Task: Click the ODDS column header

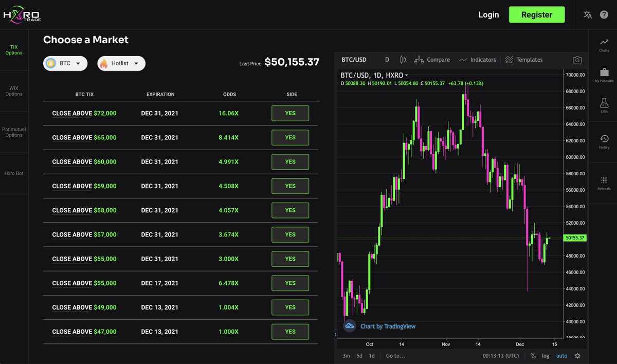Action: 230,95
